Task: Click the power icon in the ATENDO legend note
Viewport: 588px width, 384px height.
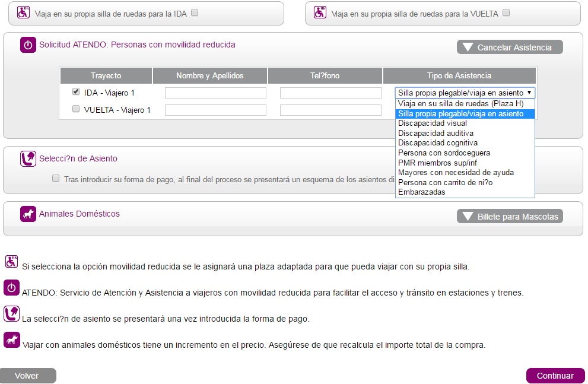Action: click(11, 288)
